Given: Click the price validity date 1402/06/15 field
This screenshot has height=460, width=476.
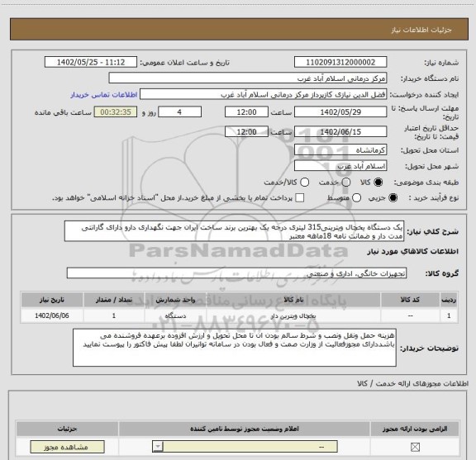Looking at the screenshot, I should click(x=340, y=132).
